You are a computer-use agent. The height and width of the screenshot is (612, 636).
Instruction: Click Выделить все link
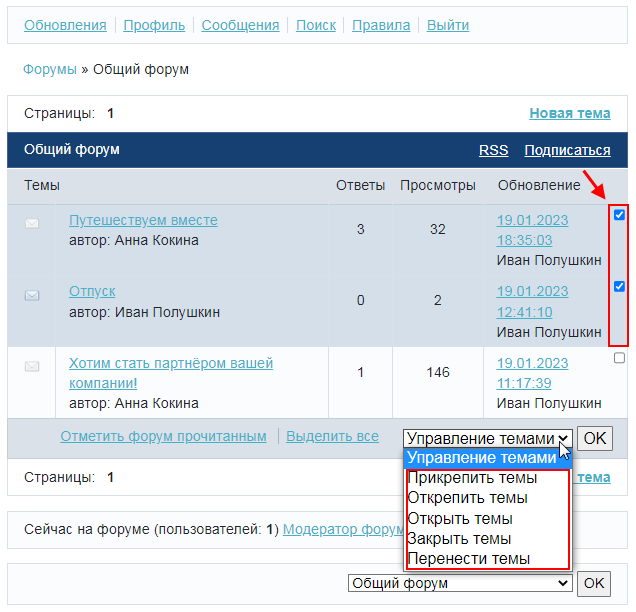click(333, 436)
